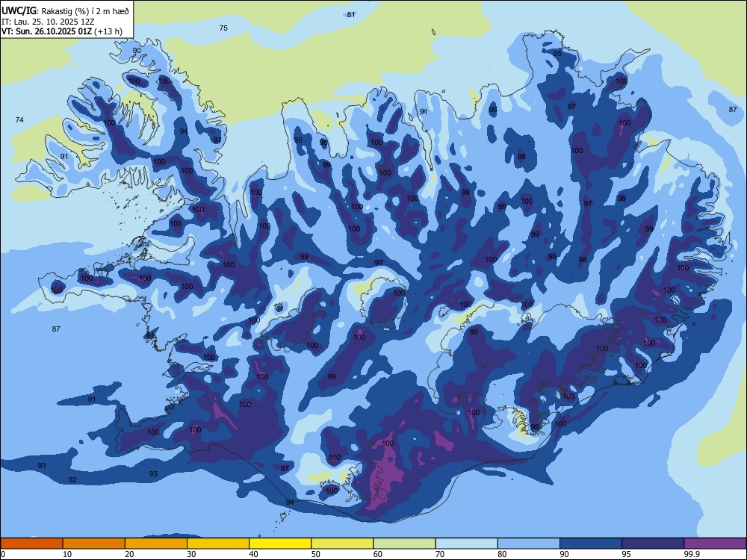This screenshot has height=560, width=747.
Task: Click the humidity value '93' offshore
Action: point(42,465)
